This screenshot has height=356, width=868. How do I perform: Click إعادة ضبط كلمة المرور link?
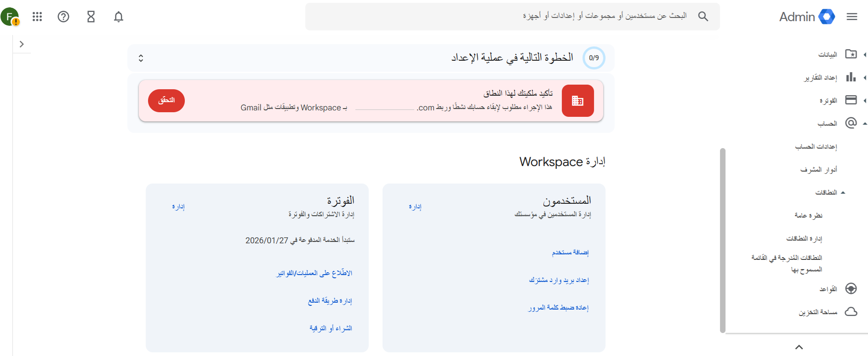coord(559,308)
